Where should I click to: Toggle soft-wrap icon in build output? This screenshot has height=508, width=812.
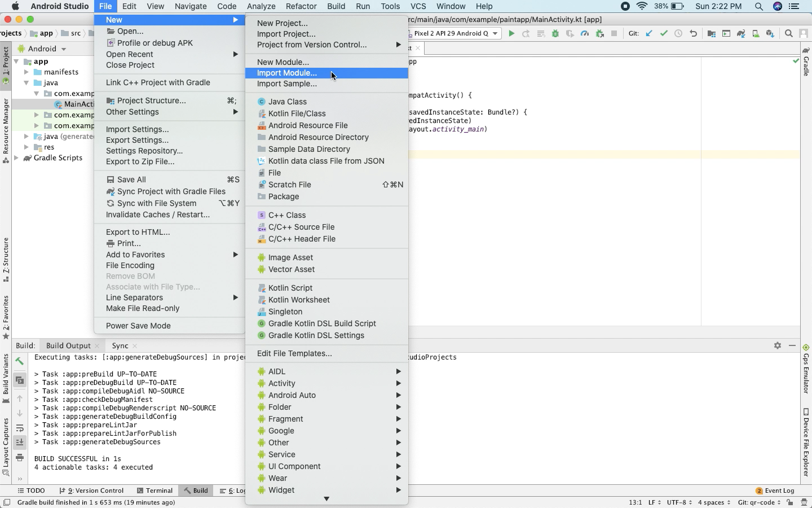pyautogui.click(x=20, y=428)
